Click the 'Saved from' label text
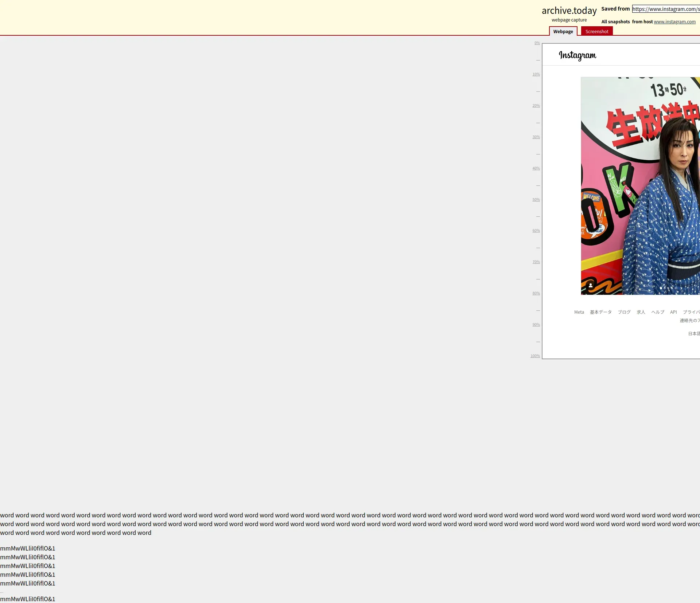 (x=615, y=9)
